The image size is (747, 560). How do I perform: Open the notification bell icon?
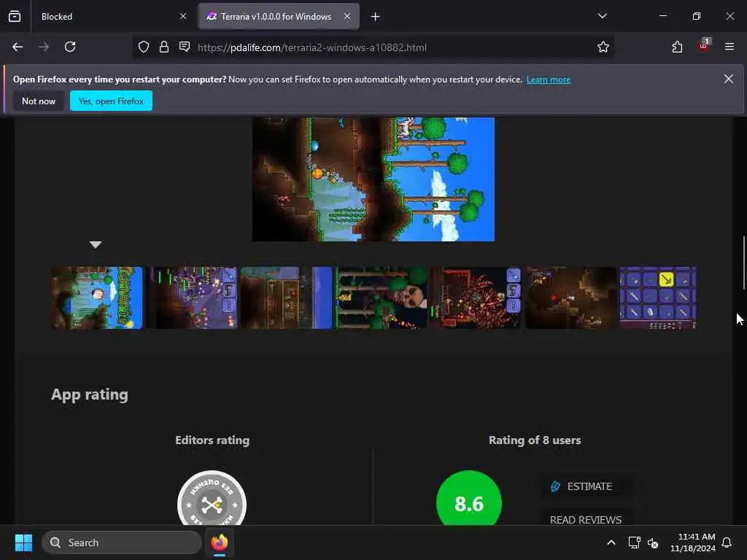coord(727,542)
